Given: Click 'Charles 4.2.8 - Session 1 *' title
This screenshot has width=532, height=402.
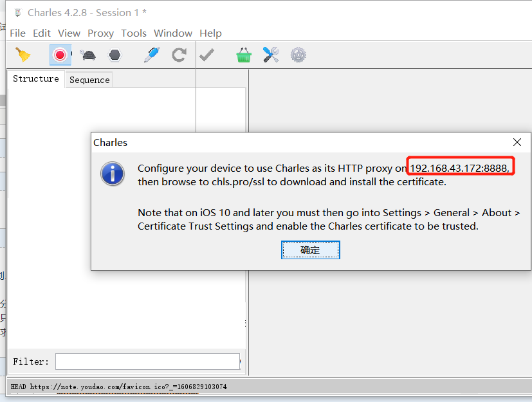Looking at the screenshot, I should pyautogui.click(x=87, y=13).
